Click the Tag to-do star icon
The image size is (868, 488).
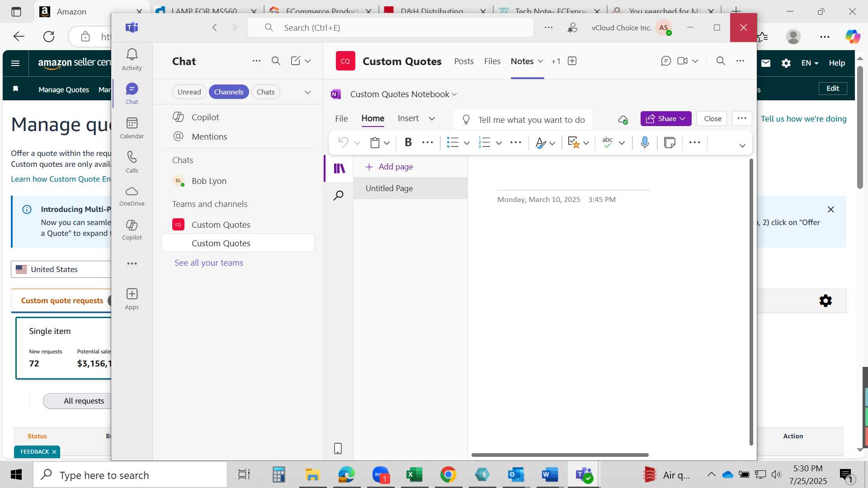coord(573,143)
